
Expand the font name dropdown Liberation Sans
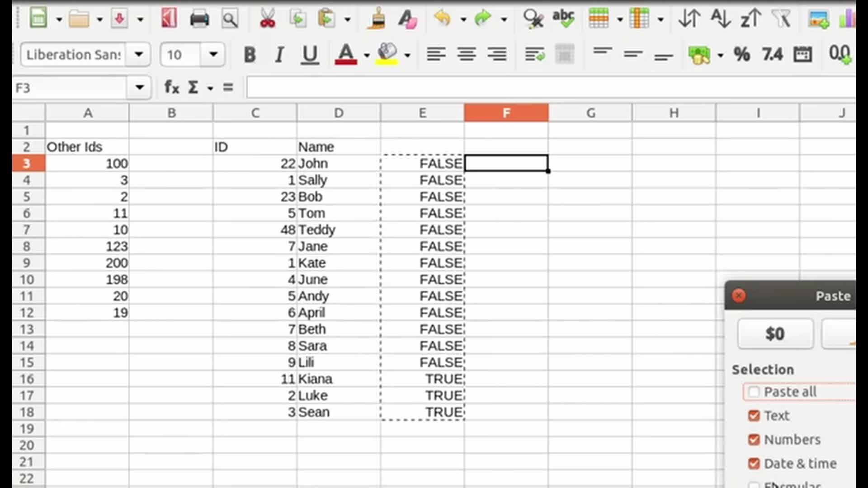[138, 55]
